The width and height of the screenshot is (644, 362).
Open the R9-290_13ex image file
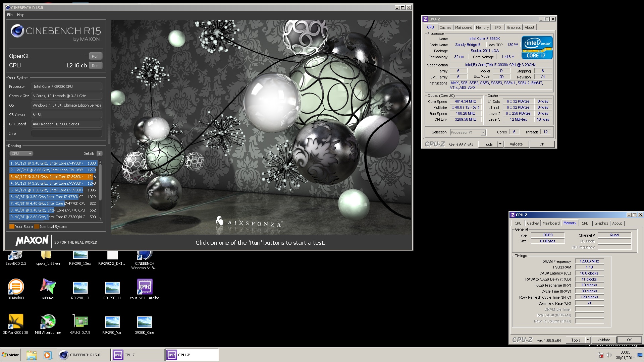click(80, 258)
